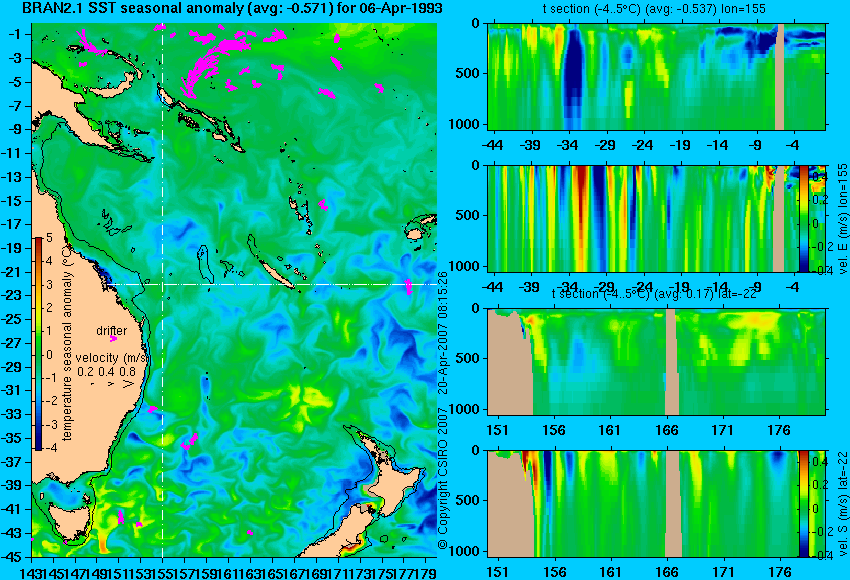Screen dimensions: 850x580
Task: Click the '-11' label on the map latitude axis
Action: pyautogui.click(x=12, y=154)
